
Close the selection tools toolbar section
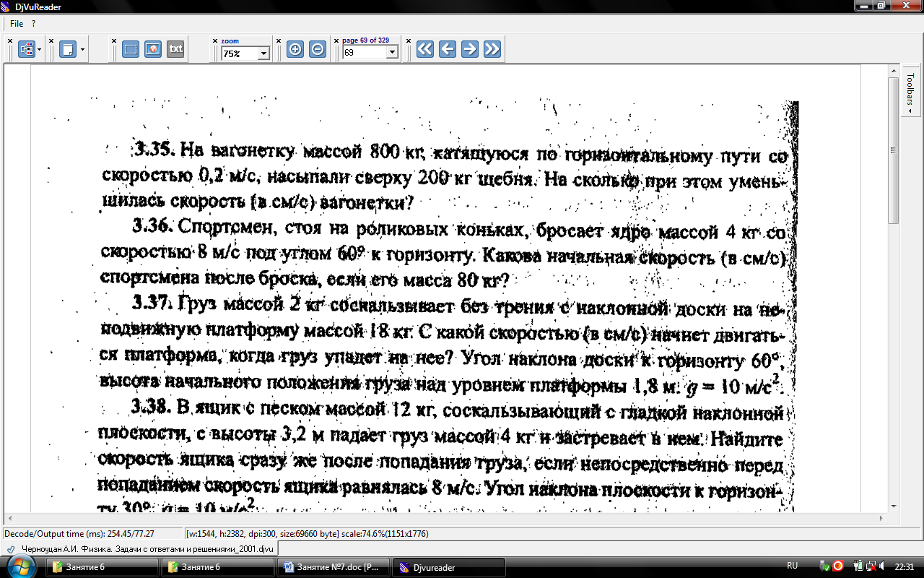(114, 40)
